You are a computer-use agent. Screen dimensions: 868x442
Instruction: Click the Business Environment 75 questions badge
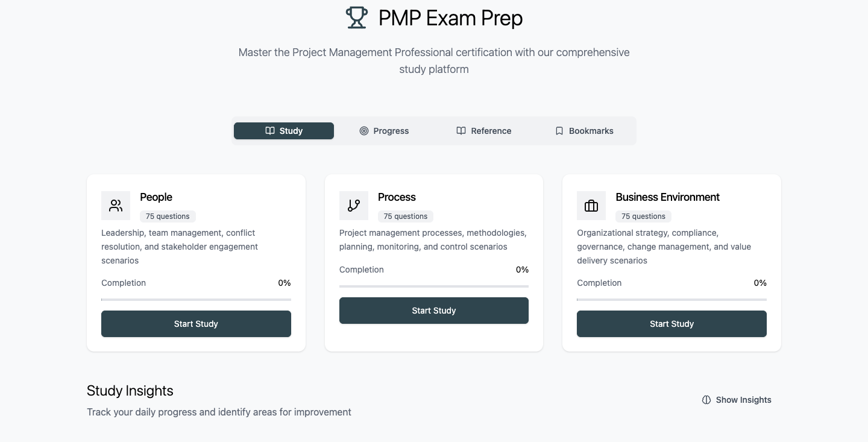pyautogui.click(x=643, y=216)
